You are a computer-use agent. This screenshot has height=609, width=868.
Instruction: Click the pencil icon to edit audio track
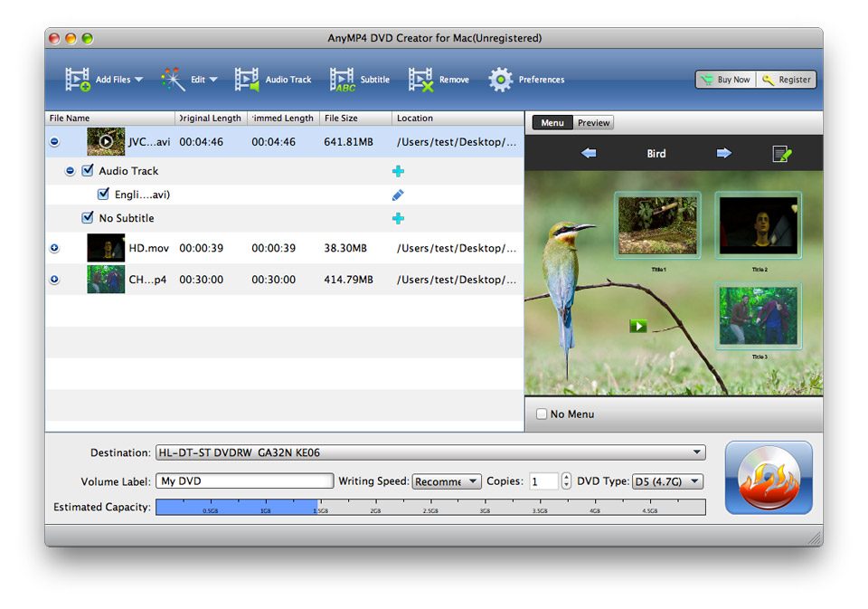[x=398, y=195]
